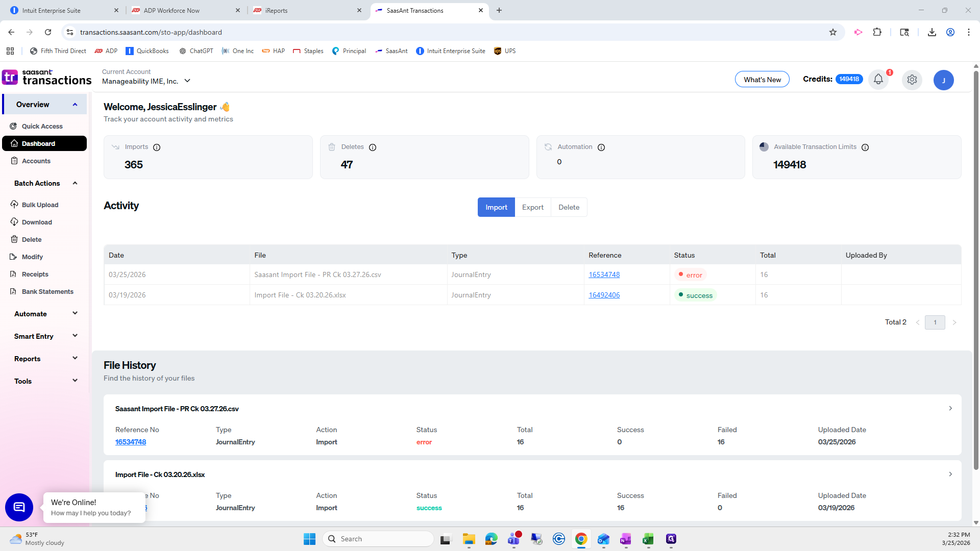The width and height of the screenshot is (980, 551).
Task: Expand the Saasant Import File history row
Action: tap(950, 408)
